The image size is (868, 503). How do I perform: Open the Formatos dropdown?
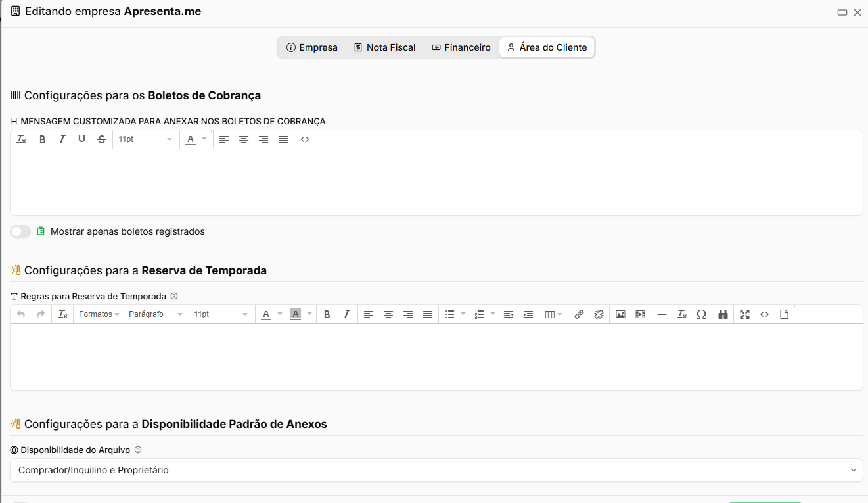tap(99, 314)
